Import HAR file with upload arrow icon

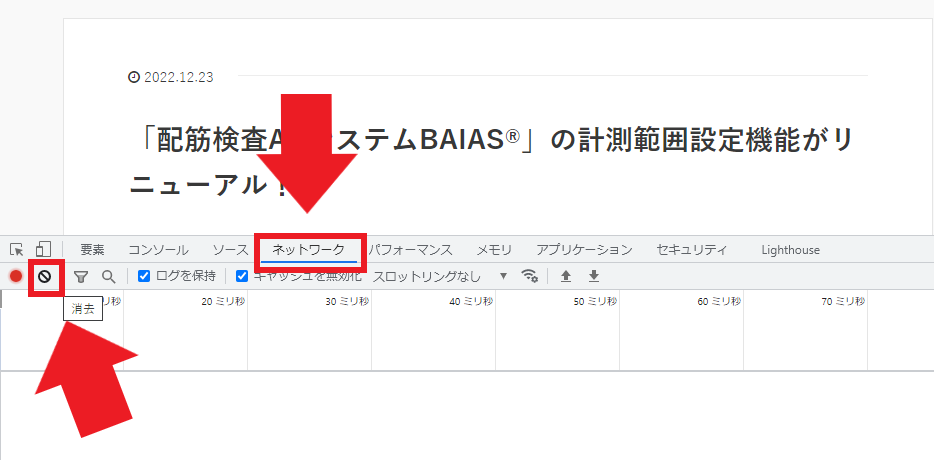click(x=566, y=276)
